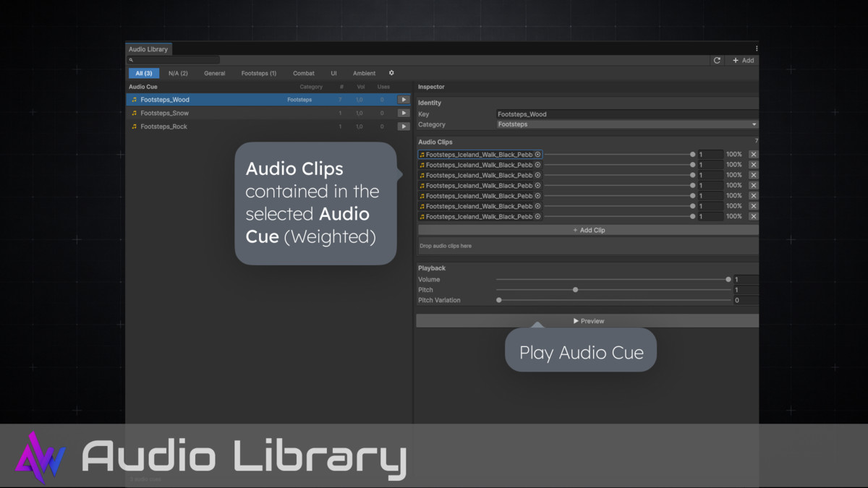Click the music note icon of Footsteps_Wood
868x488 pixels.
click(x=134, y=100)
